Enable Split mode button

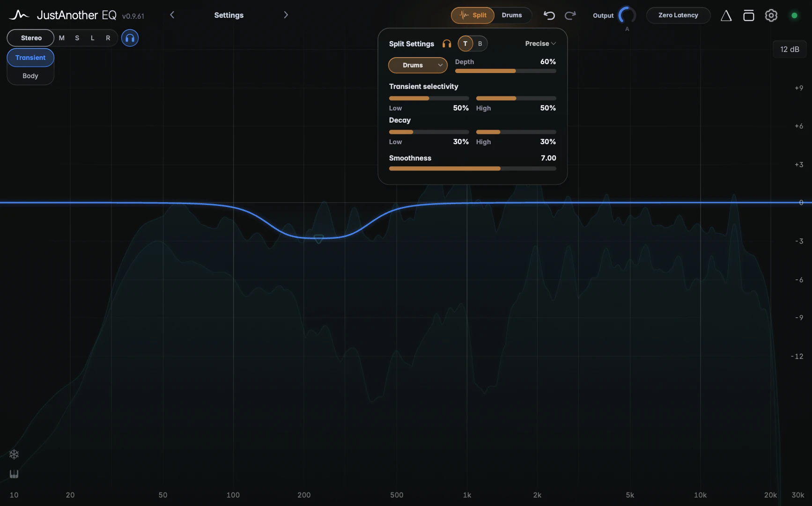click(x=472, y=15)
